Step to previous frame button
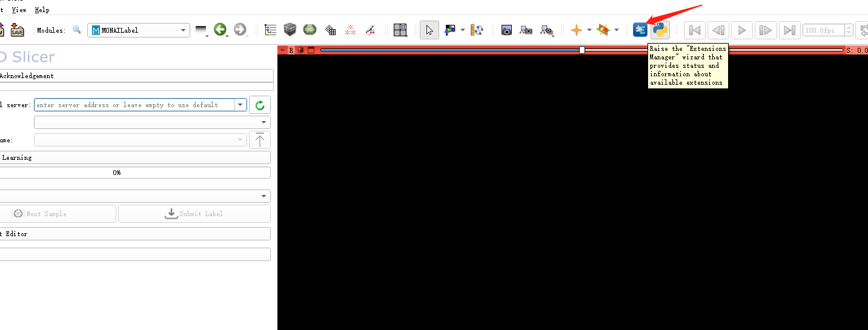 tap(718, 30)
